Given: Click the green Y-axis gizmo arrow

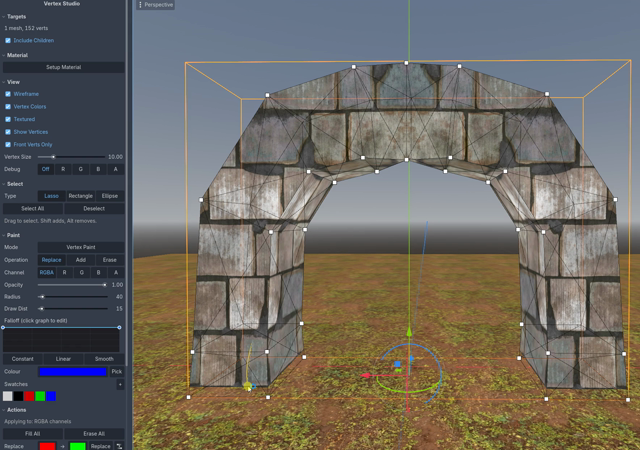Looking at the screenshot, I should [x=409, y=332].
